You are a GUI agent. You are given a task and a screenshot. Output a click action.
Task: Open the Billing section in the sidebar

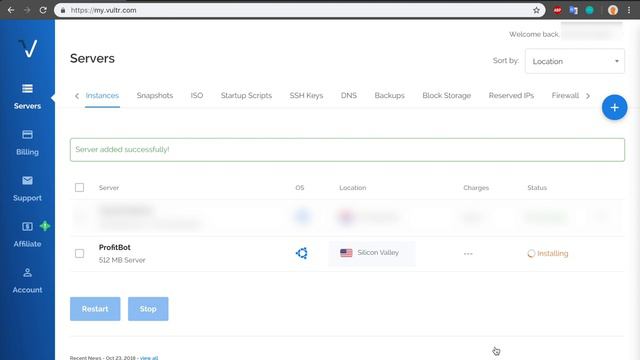coord(27,143)
